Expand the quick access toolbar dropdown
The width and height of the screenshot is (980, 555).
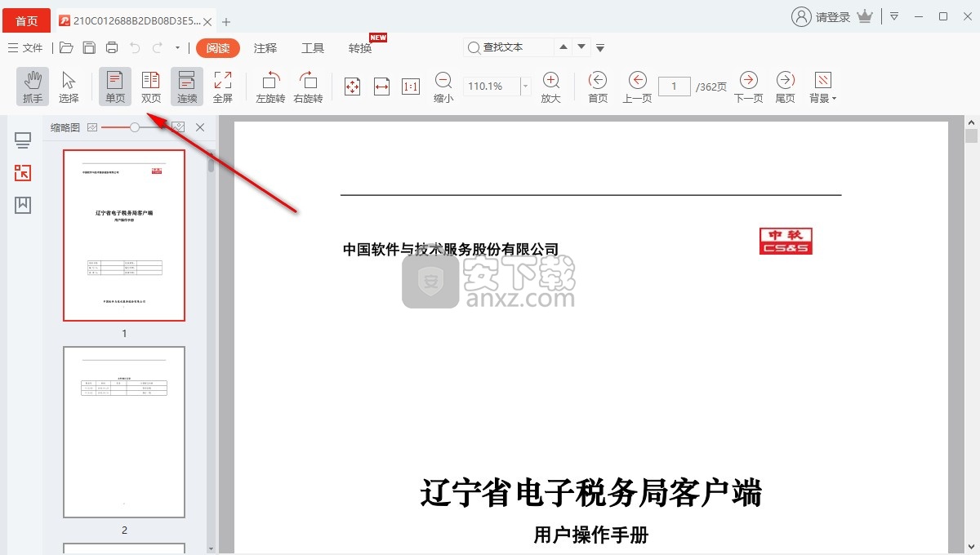[x=177, y=48]
